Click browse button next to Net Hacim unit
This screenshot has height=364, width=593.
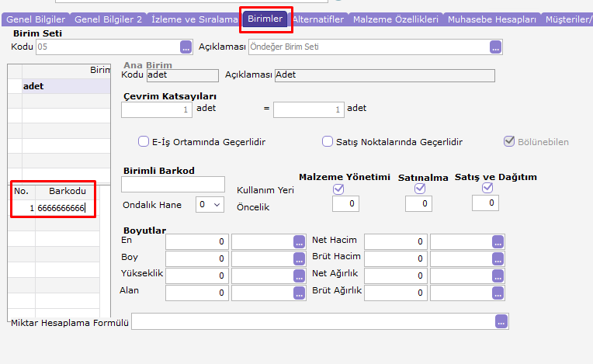click(x=498, y=241)
